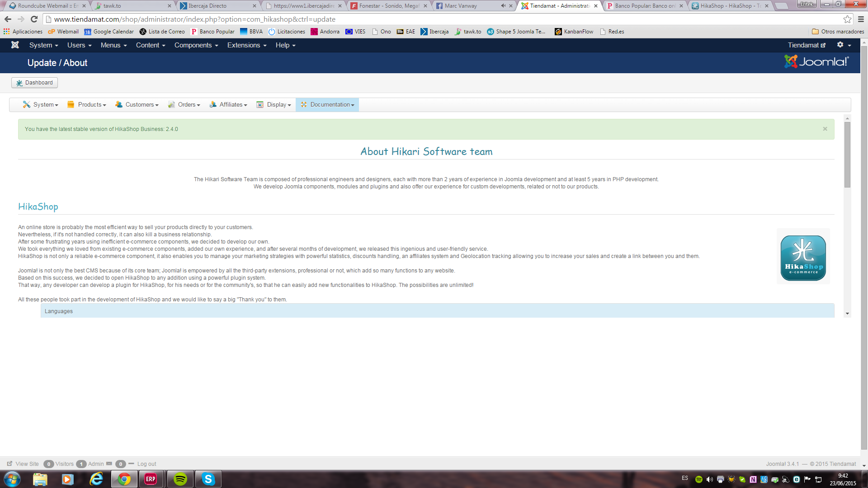This screenshot has height=488, width=868.
Task: Open the Extensions menu
Action: pyautogui.click(x=247, y=45)
